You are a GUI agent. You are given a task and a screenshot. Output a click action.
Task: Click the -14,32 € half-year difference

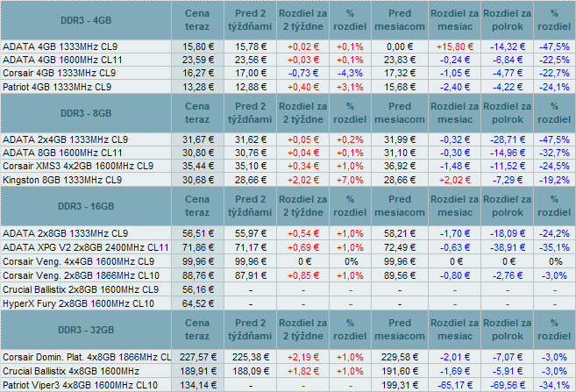pos(508,46)
